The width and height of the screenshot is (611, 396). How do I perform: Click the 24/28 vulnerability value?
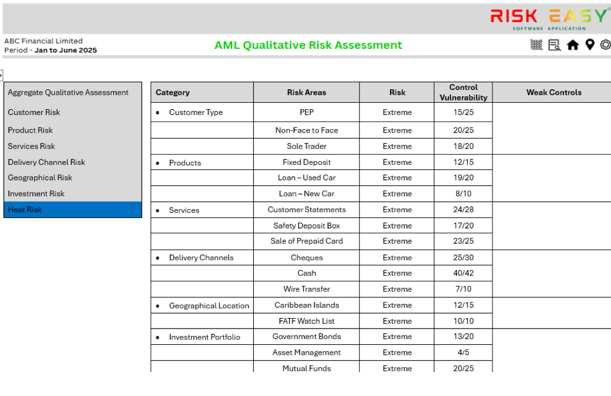[x=463, y=210]
